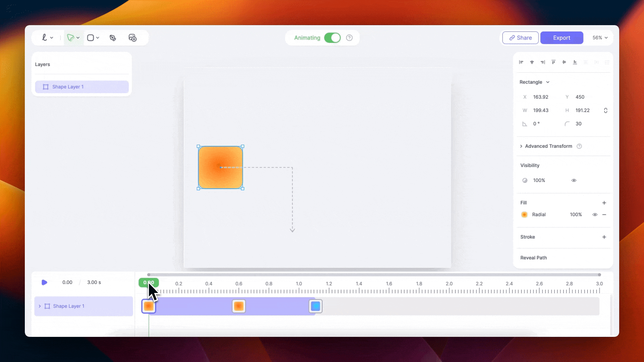Click the Radial fill color swatch
The width and height of the screenshot is (644, 362).
[x=524, y=215]
